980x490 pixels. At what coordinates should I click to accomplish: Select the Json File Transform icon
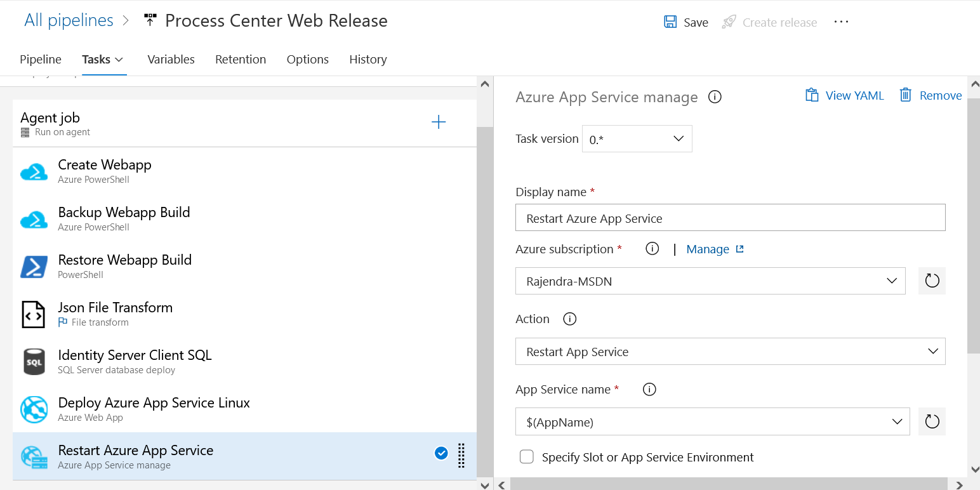click(x=34, y=315)
